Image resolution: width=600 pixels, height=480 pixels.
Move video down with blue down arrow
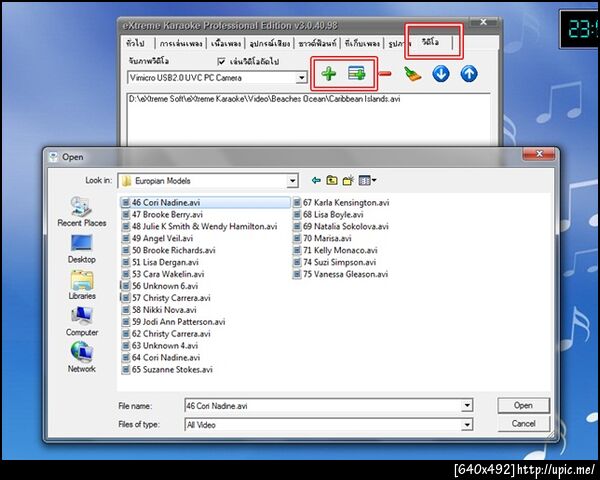tap(441, 73)
